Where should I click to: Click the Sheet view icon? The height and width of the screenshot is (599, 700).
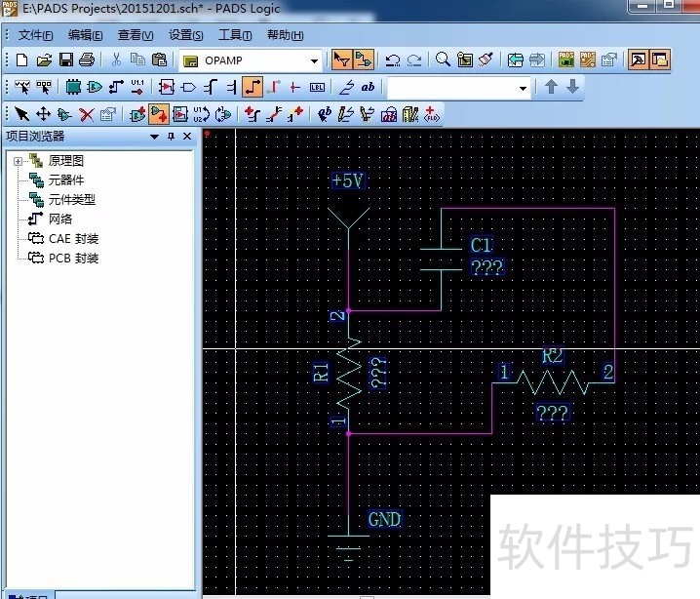pos(465,60)
